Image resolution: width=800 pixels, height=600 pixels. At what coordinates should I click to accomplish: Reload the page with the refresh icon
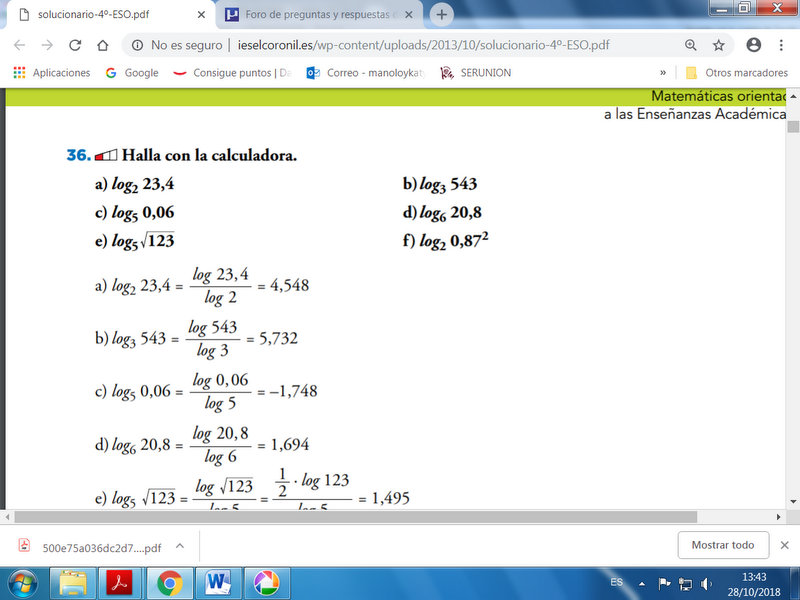pyautogui.click(x=75, y=45)
